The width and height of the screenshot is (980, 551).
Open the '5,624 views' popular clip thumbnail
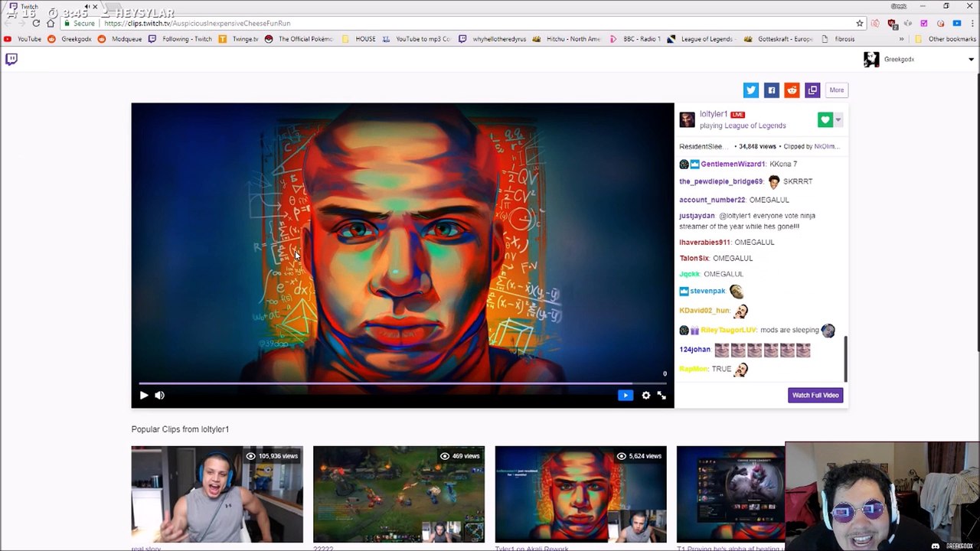click(x=580, y=494)
